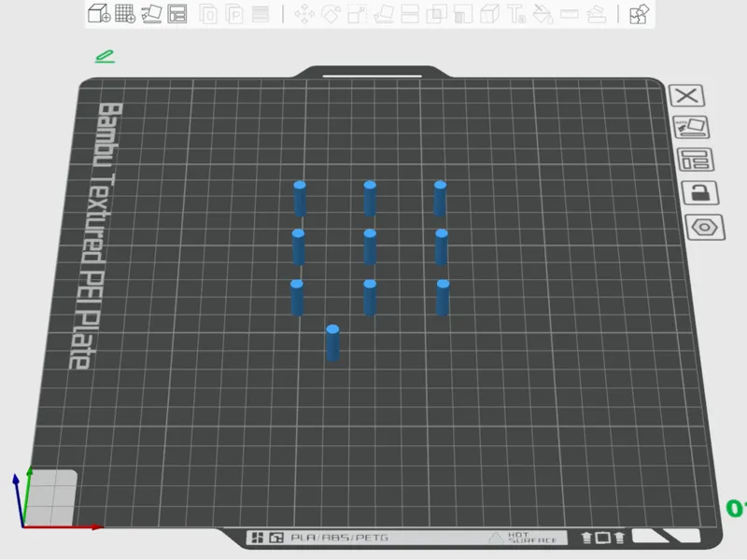Click plate-side auto orient icon

click(x=691, y=127)
